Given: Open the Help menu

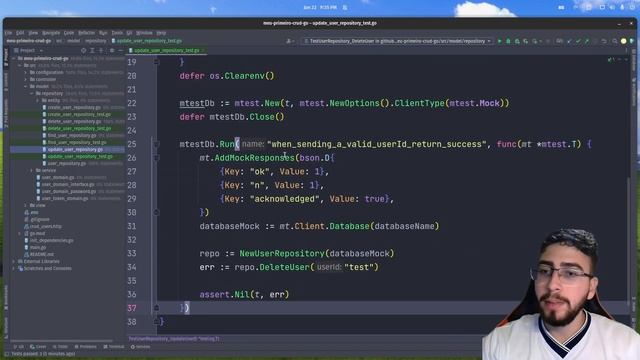Looking at the screenshot, I should point(161,33).
